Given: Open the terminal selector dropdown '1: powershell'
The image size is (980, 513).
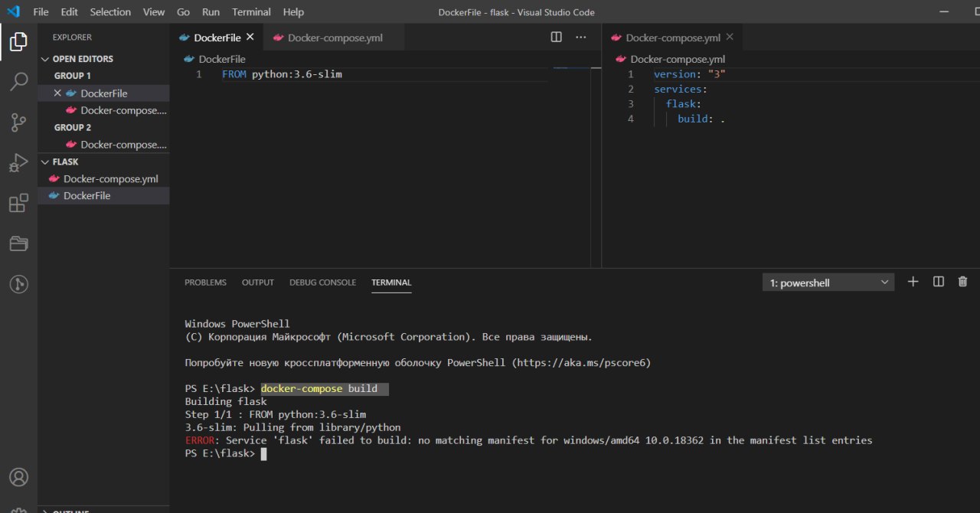Looking at the screenshot, I should click(x=828, y=283).
